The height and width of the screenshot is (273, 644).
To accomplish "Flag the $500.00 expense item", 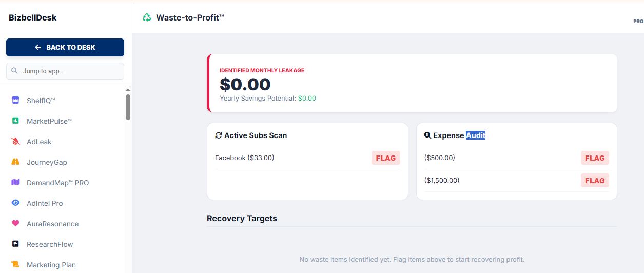I will (595, 158).
